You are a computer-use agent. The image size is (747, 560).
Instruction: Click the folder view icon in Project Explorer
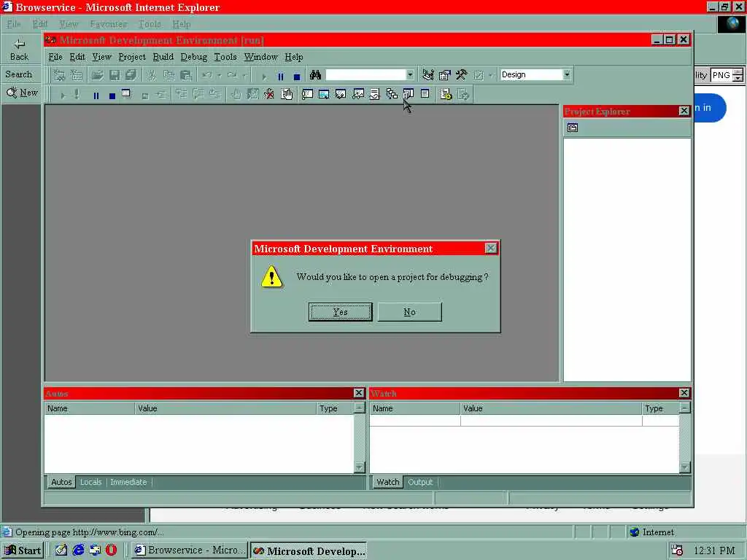(573, 128)
